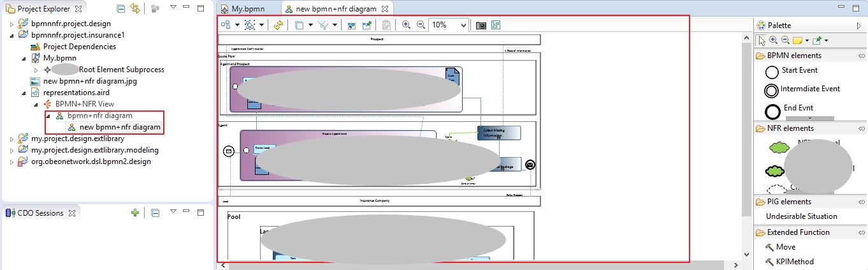Toggle Link with Editor in Project Explorer
868x270 pixels.
(x=135, y=9)
